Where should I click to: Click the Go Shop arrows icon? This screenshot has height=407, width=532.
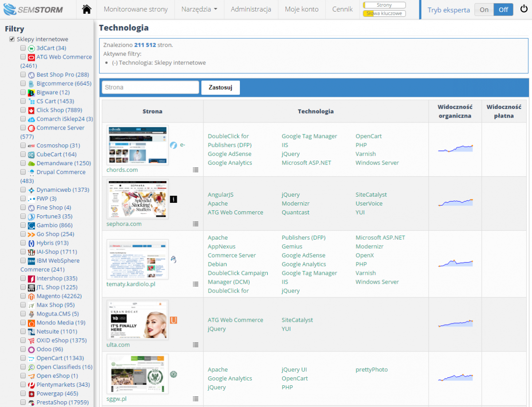click(x=31, y=234)
